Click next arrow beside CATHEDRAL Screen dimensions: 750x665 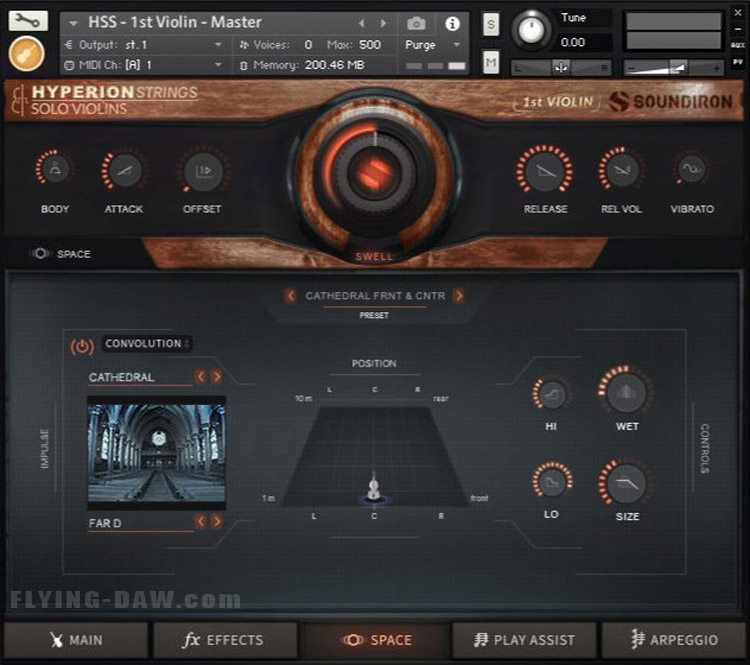point(217,377)
